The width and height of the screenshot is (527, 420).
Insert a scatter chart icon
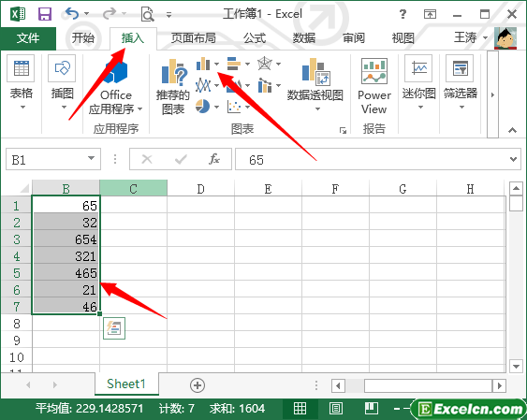(234, 107)
